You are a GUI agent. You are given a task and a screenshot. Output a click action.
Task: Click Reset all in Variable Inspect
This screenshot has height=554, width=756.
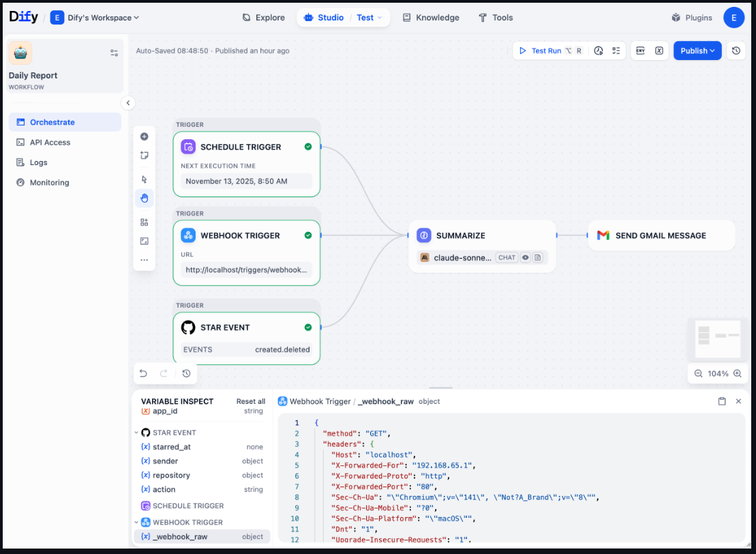click(x=250, y=401)
